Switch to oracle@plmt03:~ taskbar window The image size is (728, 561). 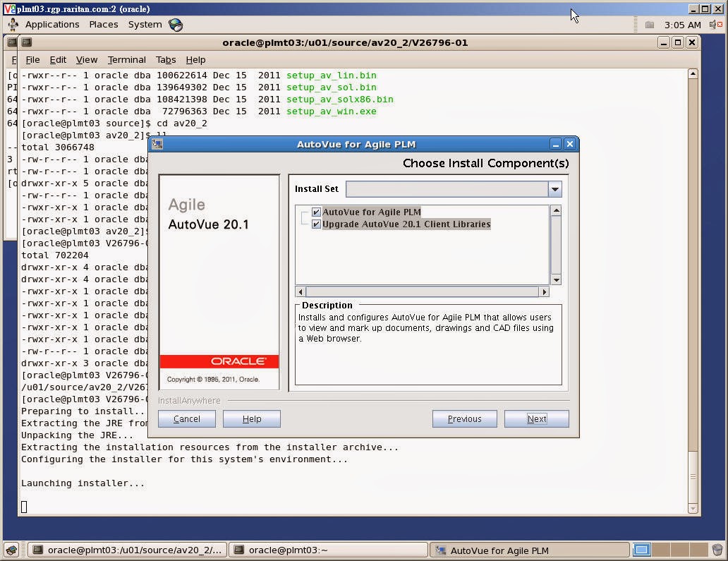click(x=328, y=550)
